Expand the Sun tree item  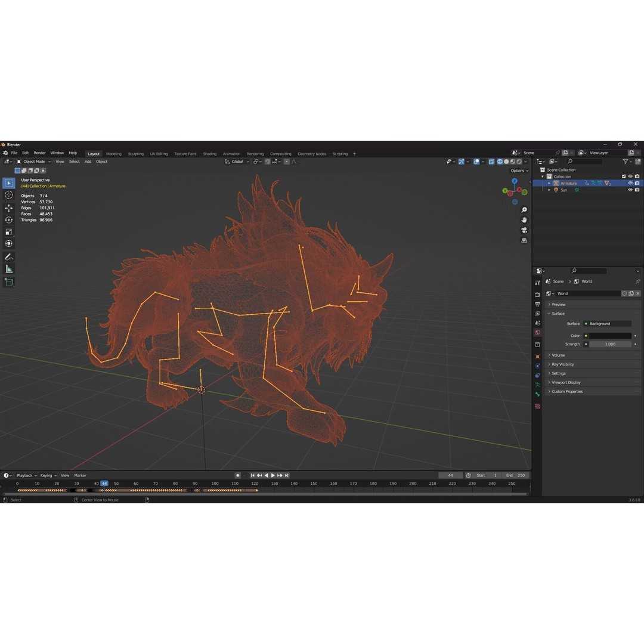[x=549, y=190]
